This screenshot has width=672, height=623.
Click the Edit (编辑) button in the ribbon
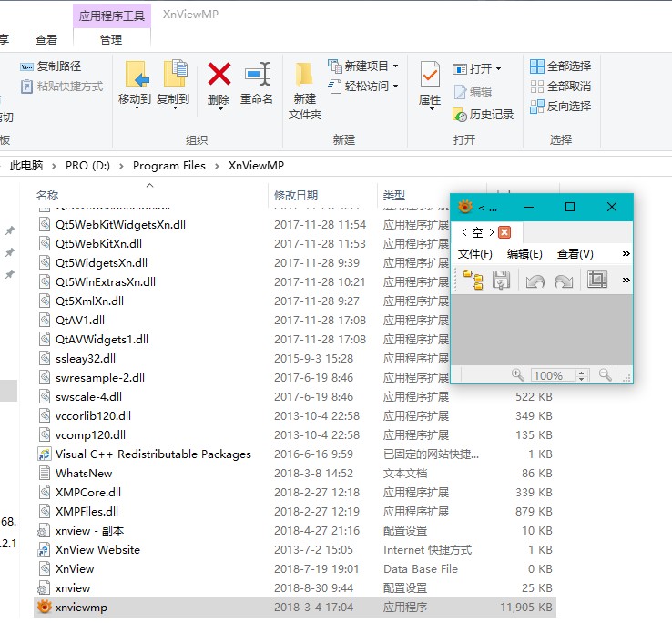(x=473, y=92)
